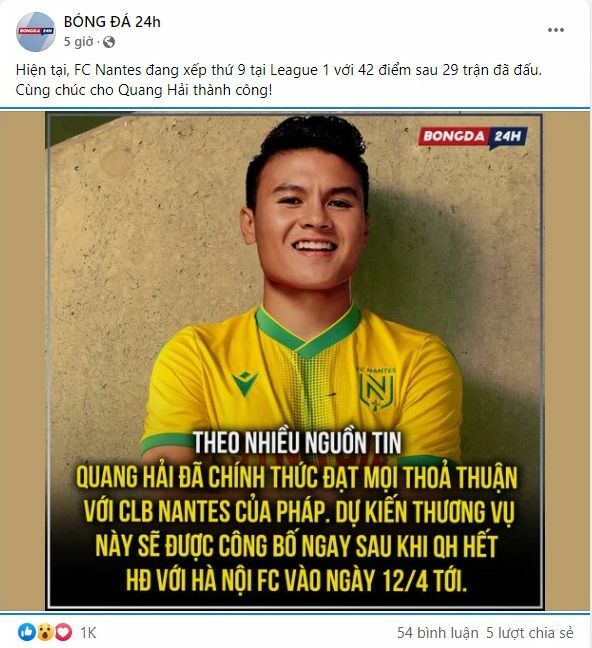592x648 pixels.
Task: Click the 'Cùng chúc cho Quang Hải thành công!' line
Action: click(144, 90)
